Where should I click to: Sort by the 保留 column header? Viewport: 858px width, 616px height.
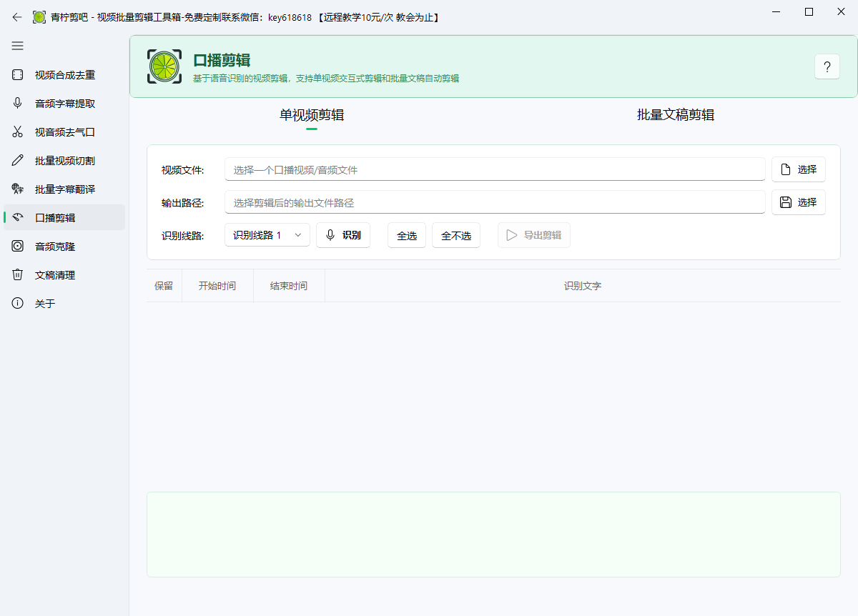coord(164,285)
